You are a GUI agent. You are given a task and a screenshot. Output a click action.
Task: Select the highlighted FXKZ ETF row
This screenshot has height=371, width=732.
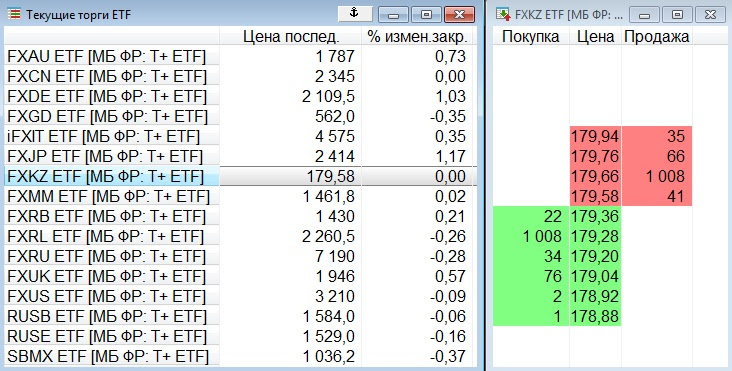coord(240,176)
